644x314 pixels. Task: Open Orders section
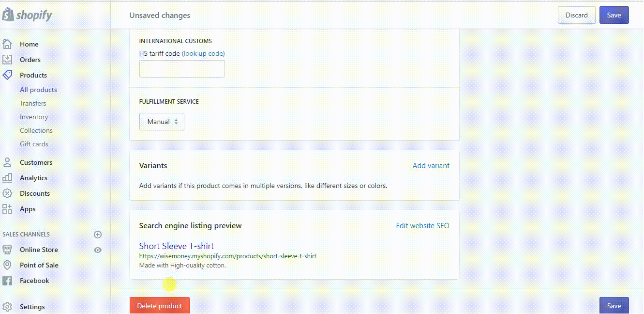point(30,60)
